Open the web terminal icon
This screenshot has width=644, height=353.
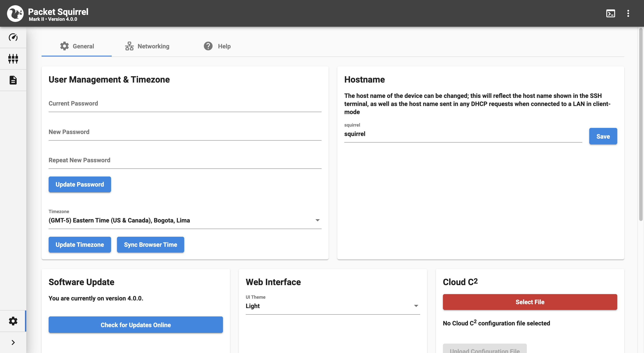(x=610, y=14)
